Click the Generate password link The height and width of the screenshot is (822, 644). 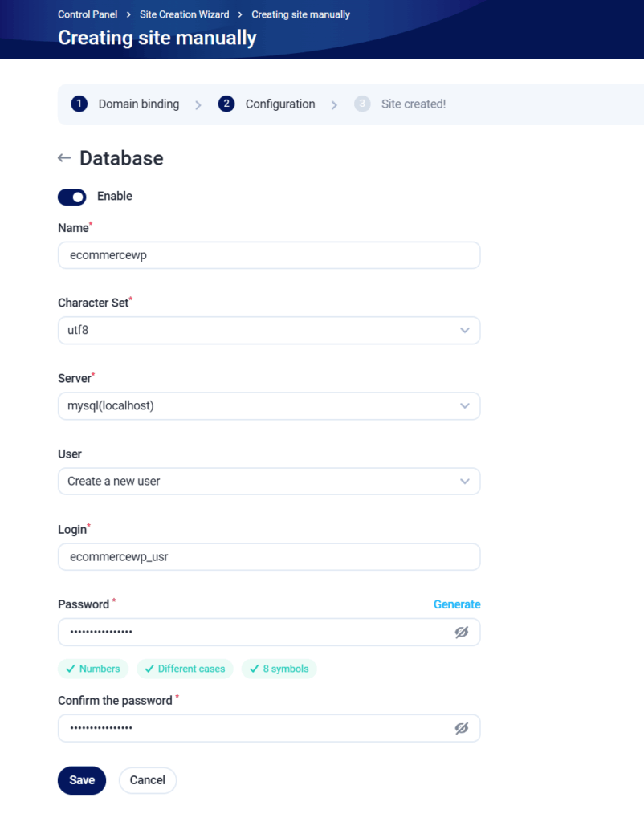[x=457, y=604]
